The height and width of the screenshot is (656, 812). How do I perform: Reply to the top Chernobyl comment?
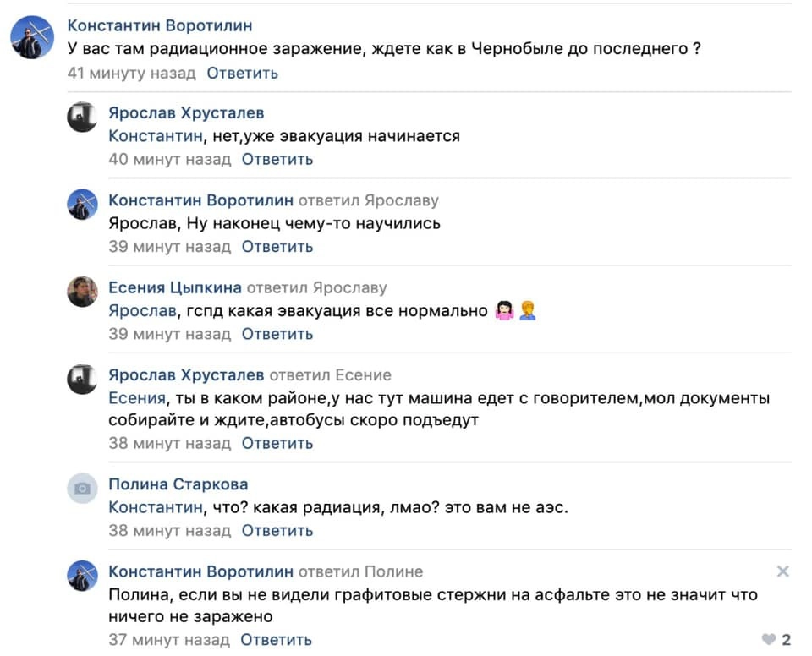242,73
